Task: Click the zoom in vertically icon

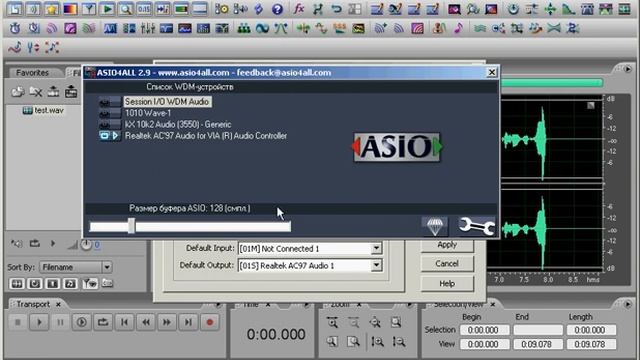Action: [x=377, y=342]
